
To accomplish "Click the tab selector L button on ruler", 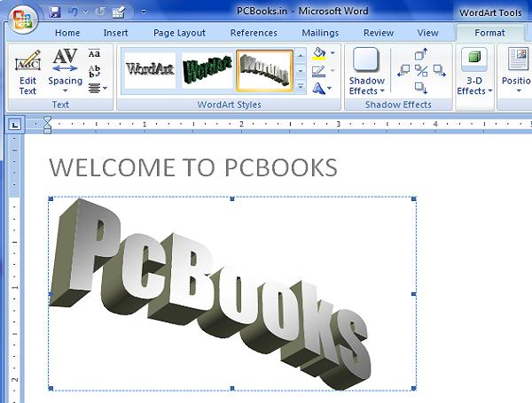I will (14, 125).
